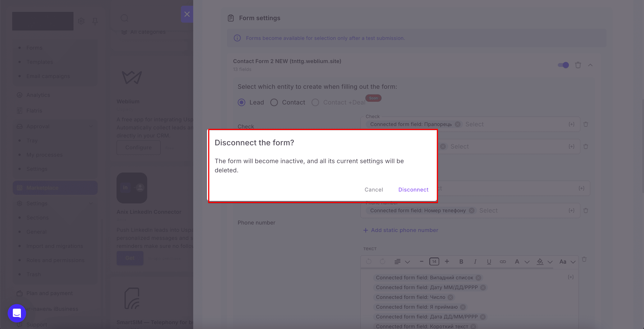Toggle the Contact Form 2 NEW switch
644x329 pixels.
563,65
